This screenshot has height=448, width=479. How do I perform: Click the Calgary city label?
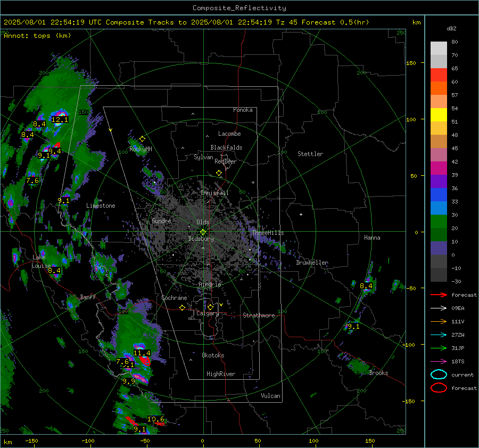(x=208, y=313)
